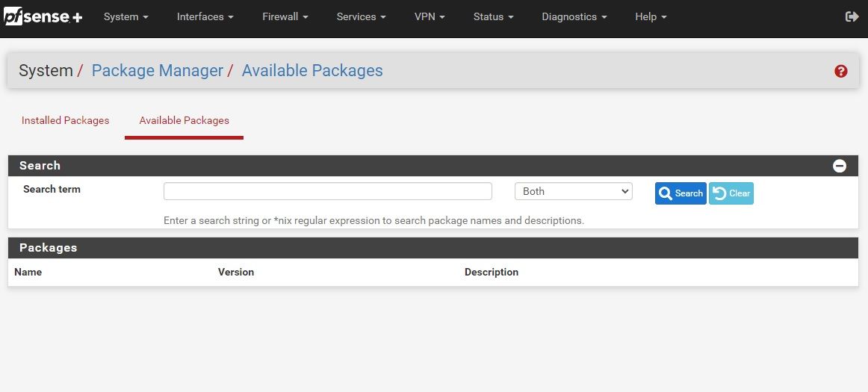Click the Package Manager breadcrumb link
The image size is (868, 392).
[157, 71]
